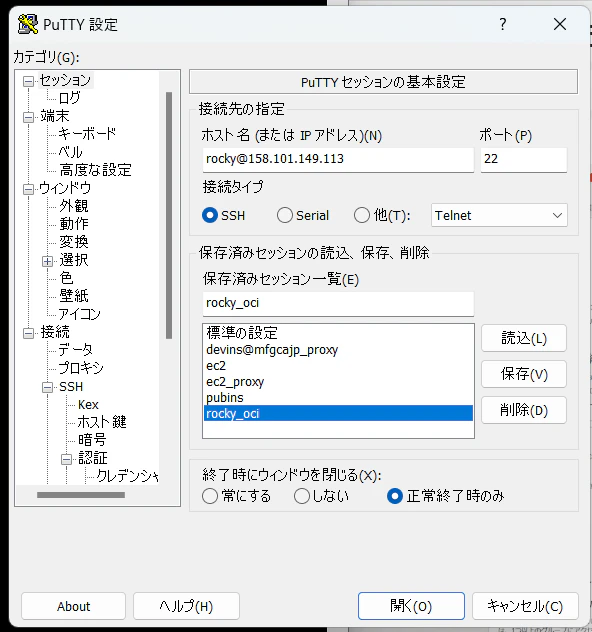Select the ec2_proxy saved session
Viewport: 592px width, 632px height.
tap(338, 381)
